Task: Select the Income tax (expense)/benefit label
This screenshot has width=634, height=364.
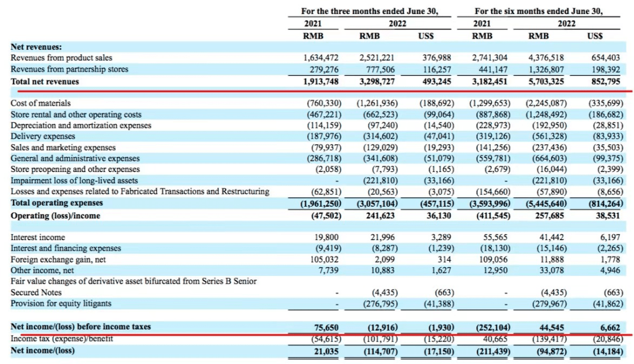Action: click(62, 339)
